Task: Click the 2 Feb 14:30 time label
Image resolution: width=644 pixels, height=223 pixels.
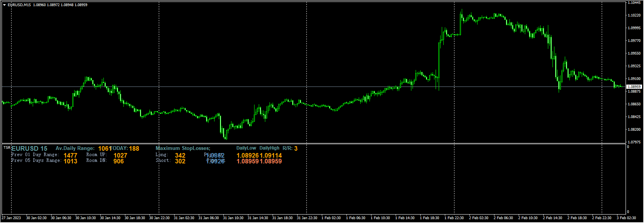Action: click(552, 218)
